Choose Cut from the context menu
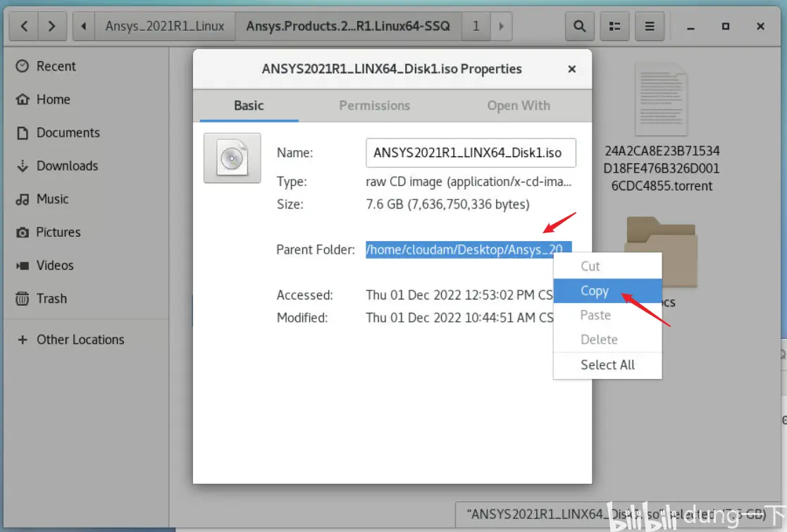This screenshot has height=532, width=787. point(607,266)
